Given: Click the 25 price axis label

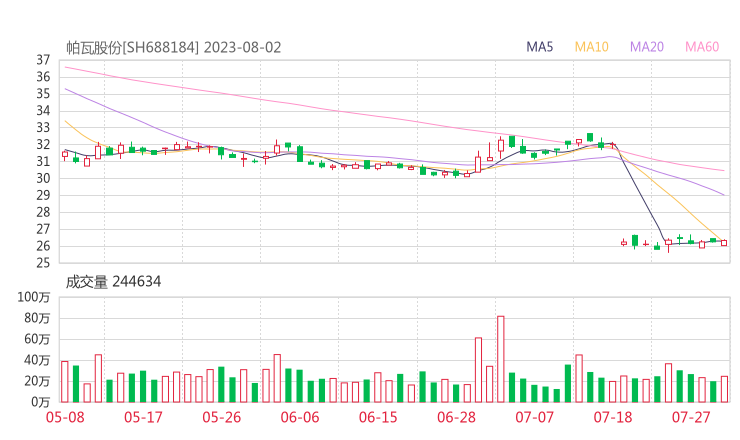Looking at the screenshot, I should coord(43,263).
